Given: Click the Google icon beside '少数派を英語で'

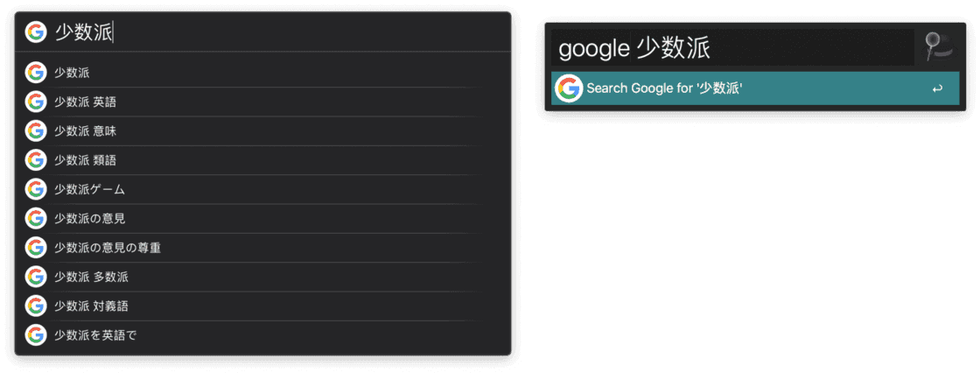Looking at the screenshot, I should click(36, 334).
